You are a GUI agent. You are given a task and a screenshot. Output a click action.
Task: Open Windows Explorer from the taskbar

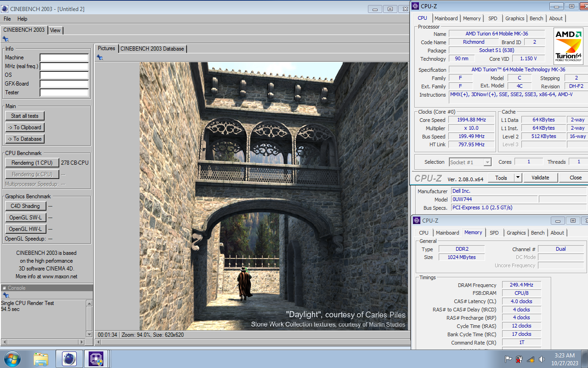[41, 359]
